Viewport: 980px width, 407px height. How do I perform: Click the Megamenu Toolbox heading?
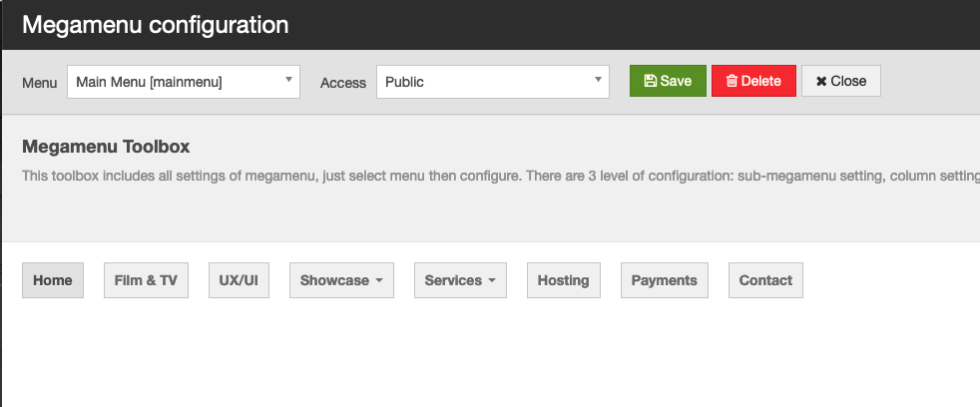tap(106, 147)
